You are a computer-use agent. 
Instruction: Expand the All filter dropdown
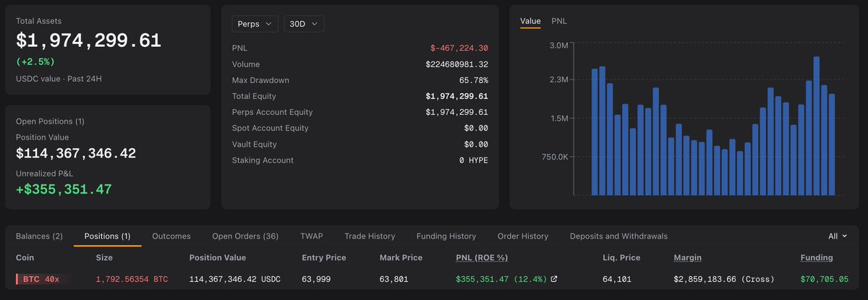pos(838,236)
